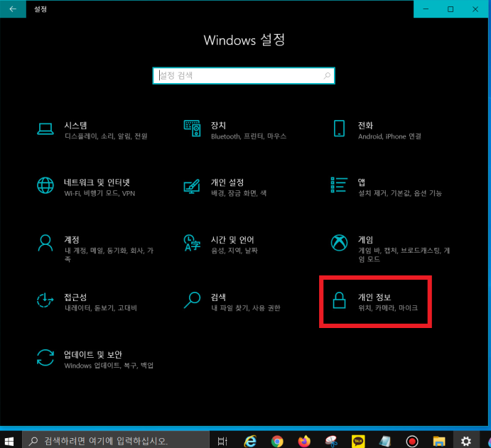Click the text 디스플레이, 소리, 알림, 전원
This screenshot has height=448, width=491.
point(106,136)
